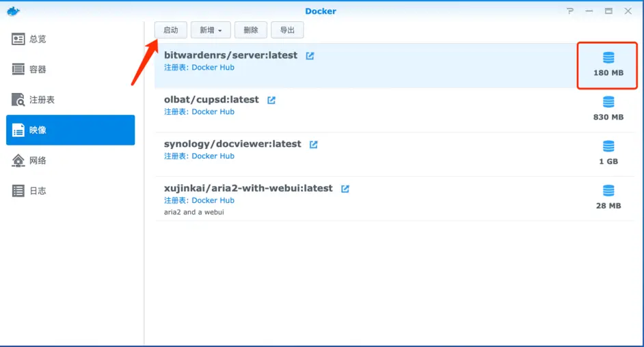Maximize the Docker window
The image size is (644, 347).
608,11
